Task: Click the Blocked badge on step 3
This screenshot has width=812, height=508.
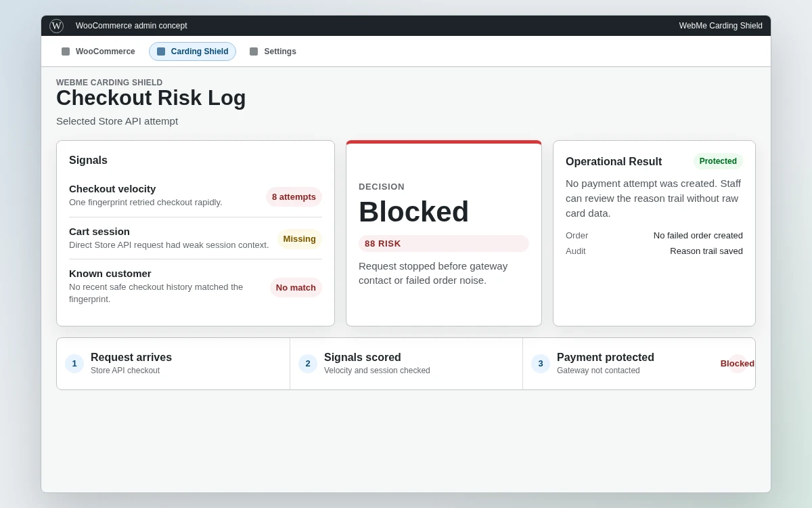Action: (738, 364)
